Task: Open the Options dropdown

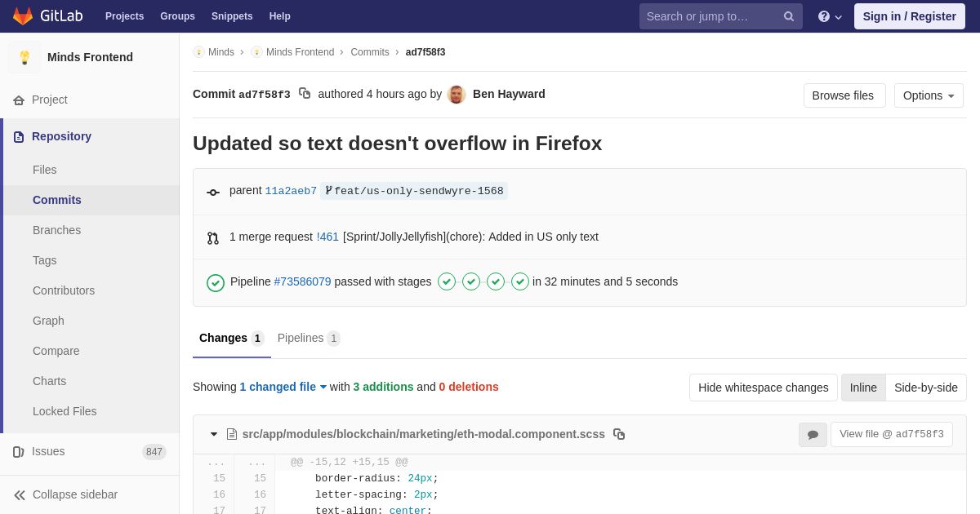Action: (x=929, y=95)
